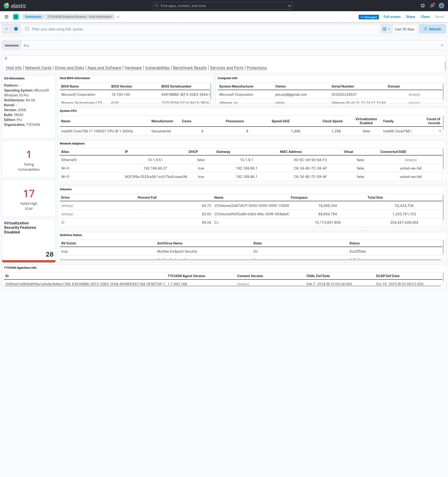Click the Host BIOS Information table scrollbar
Viewport: 448px width, 477px height.
click(x=211, y=92)
